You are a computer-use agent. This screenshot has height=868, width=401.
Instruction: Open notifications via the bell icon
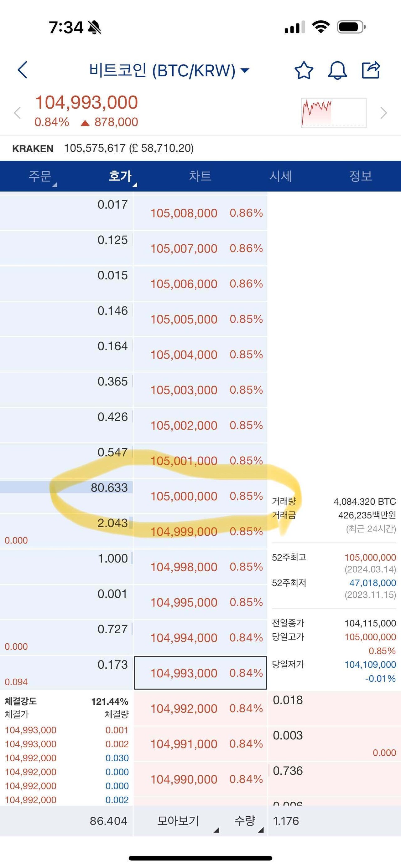tap(338, 71)
